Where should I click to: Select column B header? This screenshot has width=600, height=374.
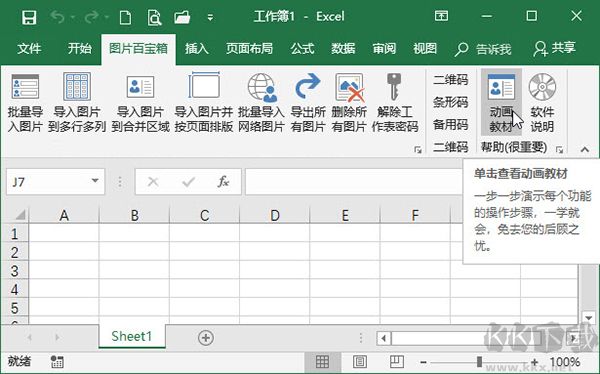pyautogui.click(x=134, y=215)
